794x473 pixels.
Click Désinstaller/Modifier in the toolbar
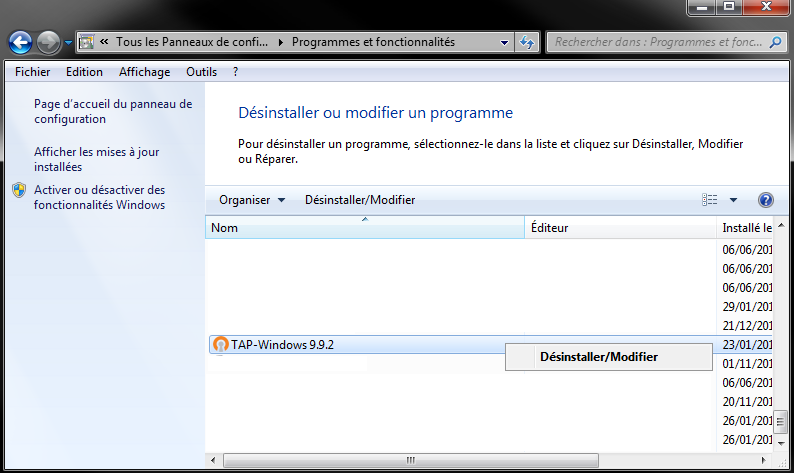pos(360,200)
